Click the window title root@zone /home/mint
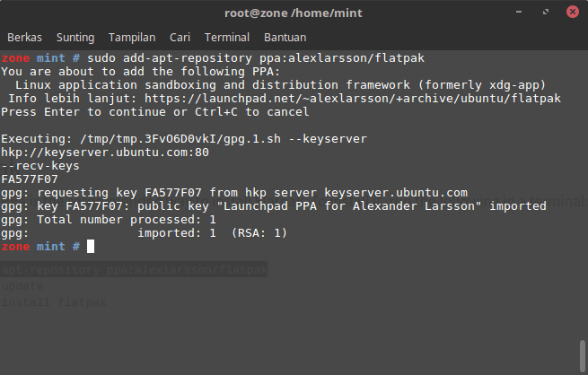The width and height of the screenshot is (588, 375). [294, 13]
